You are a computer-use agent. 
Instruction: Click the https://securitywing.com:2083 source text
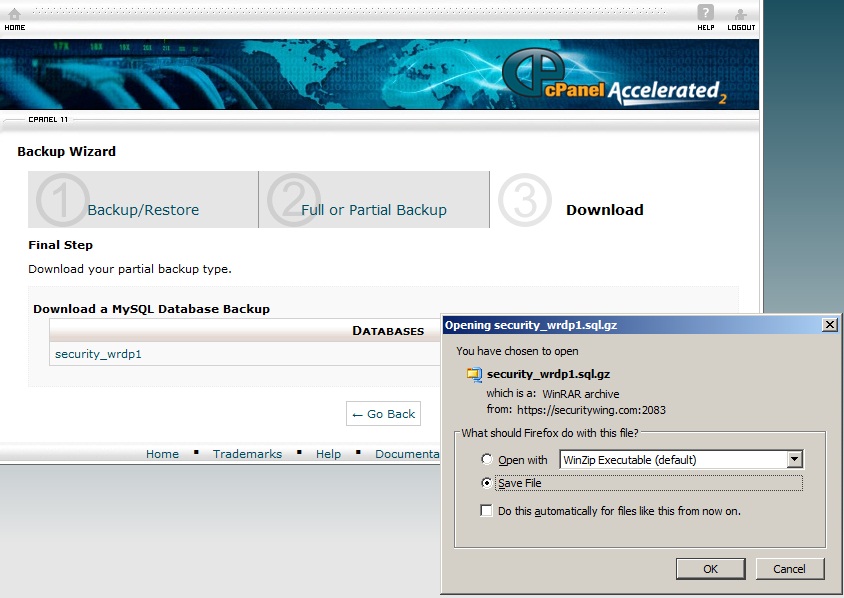click(x=591, y=410)
